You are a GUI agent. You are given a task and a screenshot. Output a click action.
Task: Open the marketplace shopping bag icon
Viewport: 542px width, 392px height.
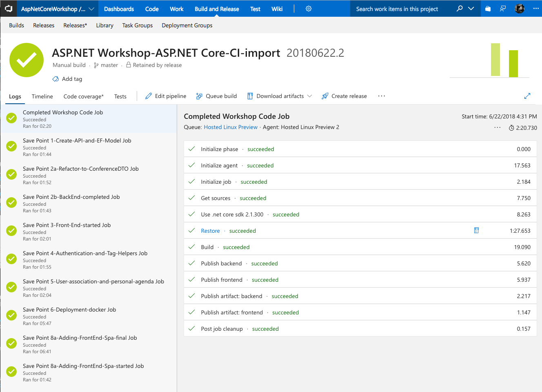pos(488,9)
